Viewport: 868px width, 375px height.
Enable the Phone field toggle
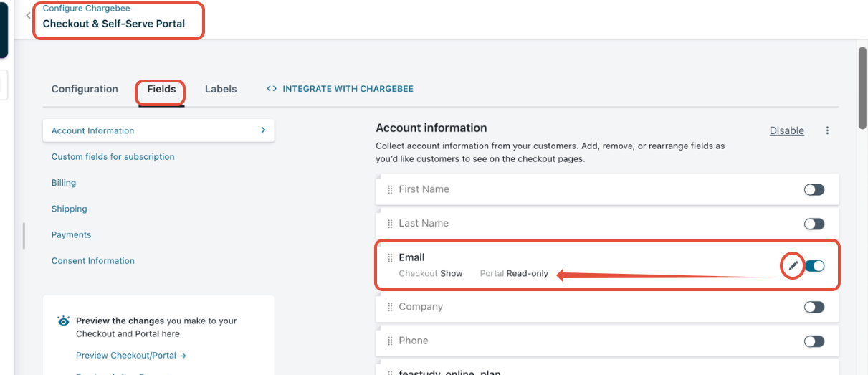click(x=814, y=341)
